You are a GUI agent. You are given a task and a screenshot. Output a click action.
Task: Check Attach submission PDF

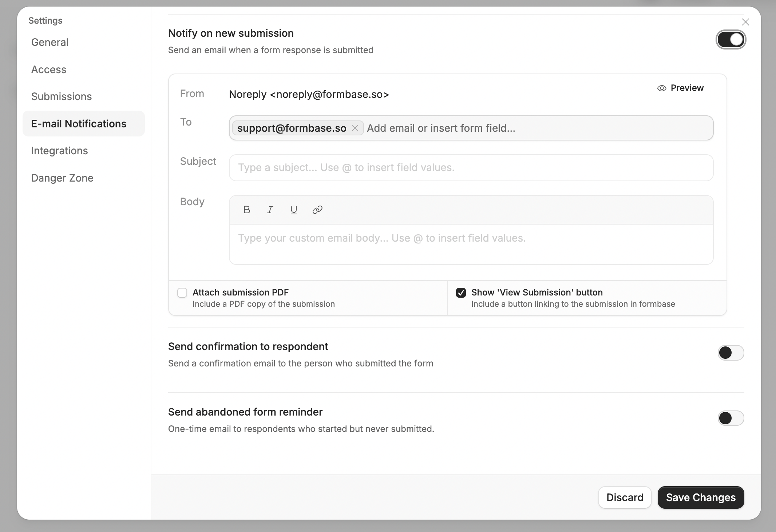(x=182, y=293)
